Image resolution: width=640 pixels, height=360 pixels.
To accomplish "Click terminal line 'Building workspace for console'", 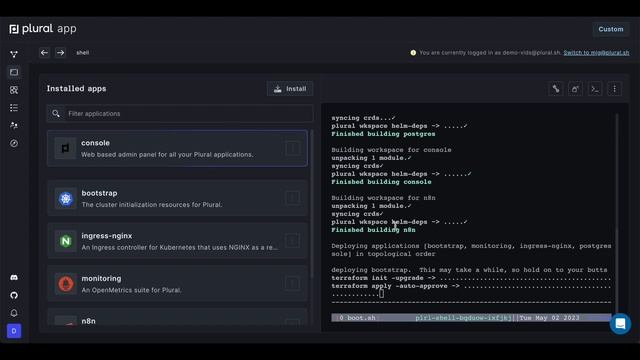I will [x=391, y=150].
